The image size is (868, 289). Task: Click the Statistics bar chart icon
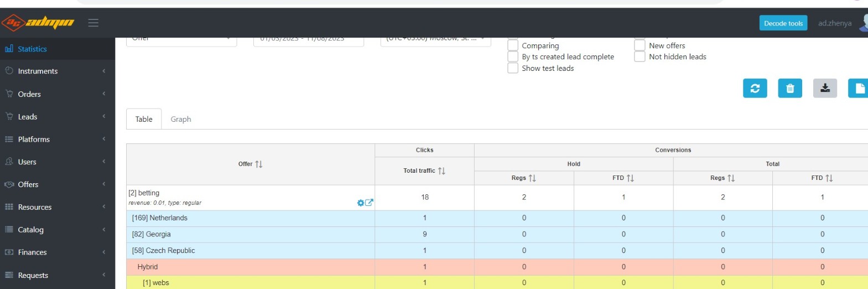click(x=9, y=49)
